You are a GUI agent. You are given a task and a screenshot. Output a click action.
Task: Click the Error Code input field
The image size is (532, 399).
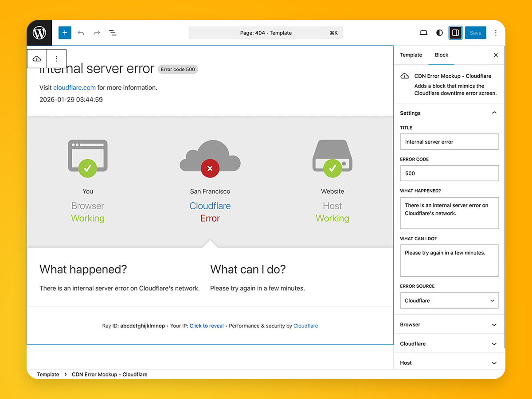coord(450,173)
